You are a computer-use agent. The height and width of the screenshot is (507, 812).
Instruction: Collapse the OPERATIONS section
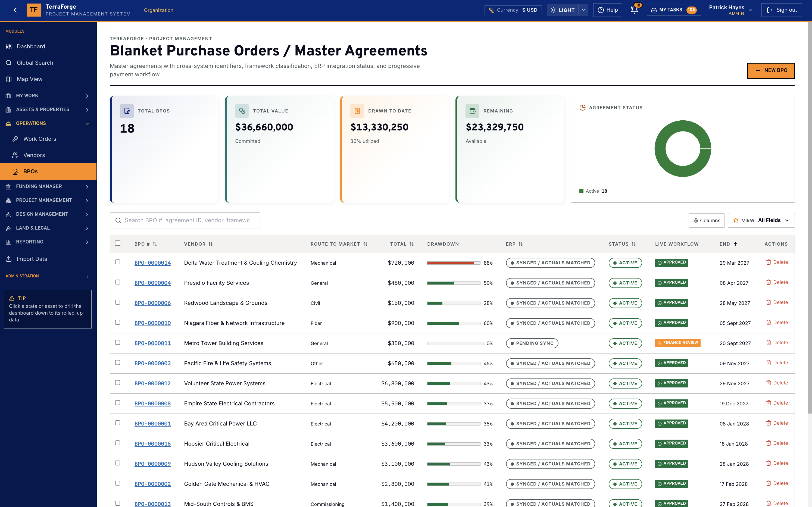[48, 123]
